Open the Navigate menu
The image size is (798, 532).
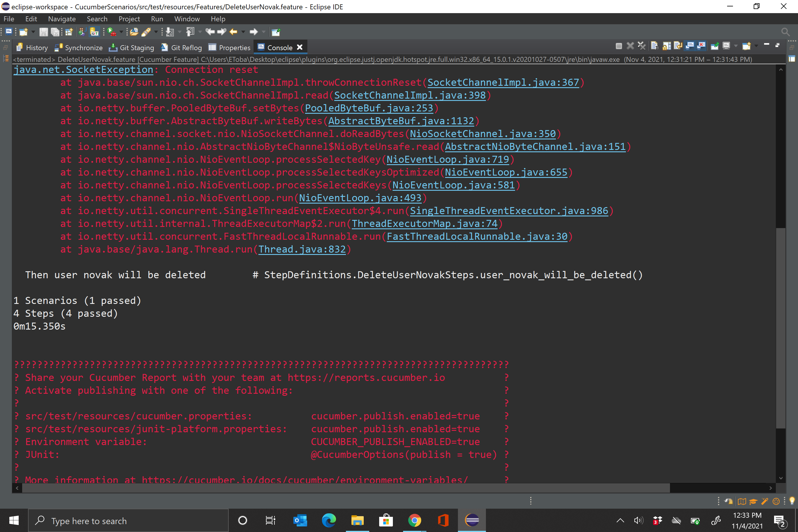pyautogui.click(x=62, y=19)
